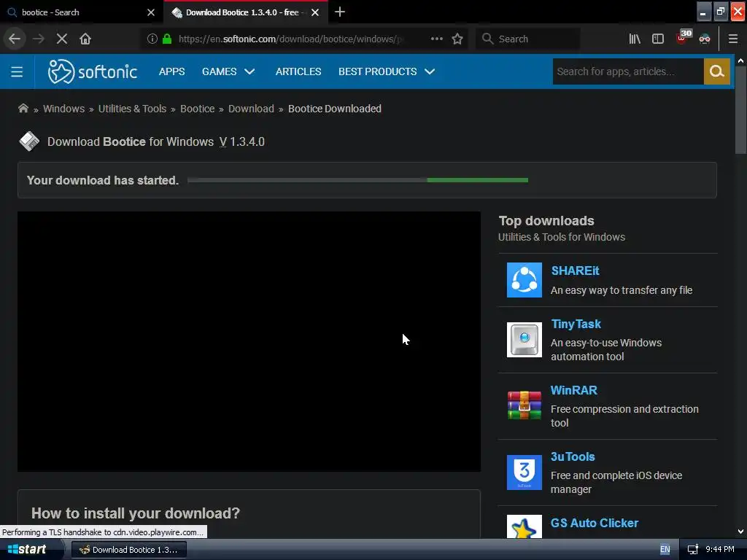Open the TinyTask download link
The height and width of the screenshot is (560, 747).
pos(576,324)
